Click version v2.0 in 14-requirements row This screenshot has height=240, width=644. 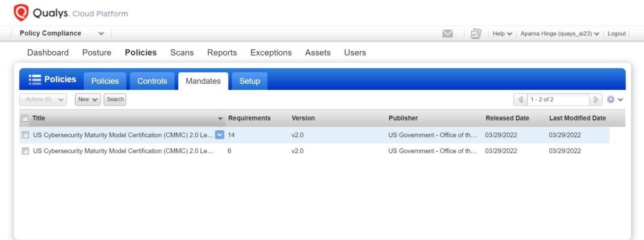coord(297,135)
